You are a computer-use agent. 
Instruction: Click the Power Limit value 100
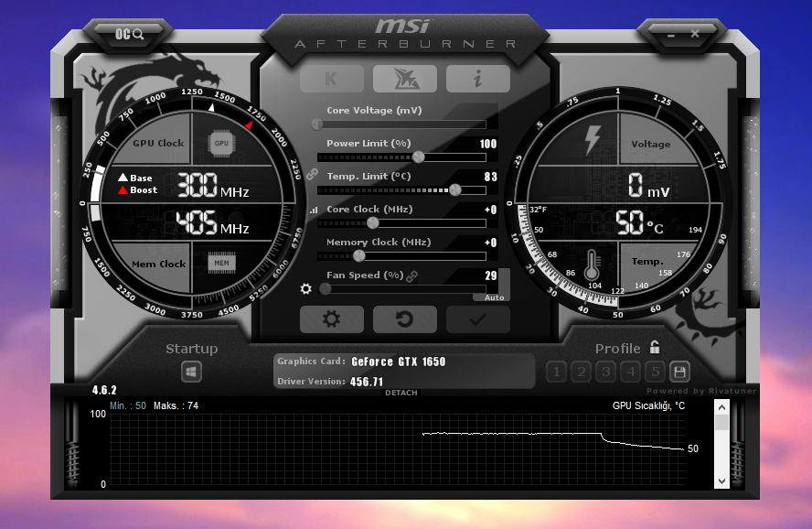coord(487,144)
